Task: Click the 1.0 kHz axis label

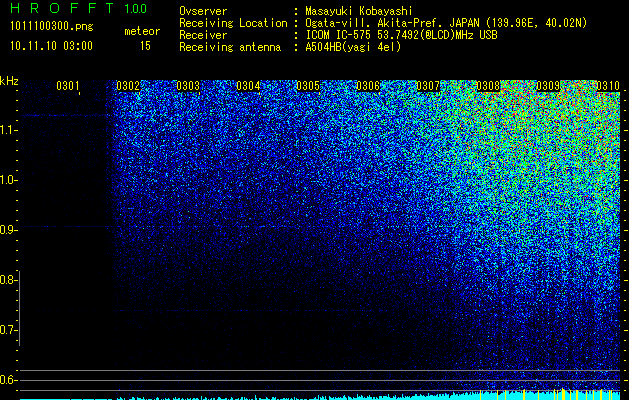Action: coord(8,180)
